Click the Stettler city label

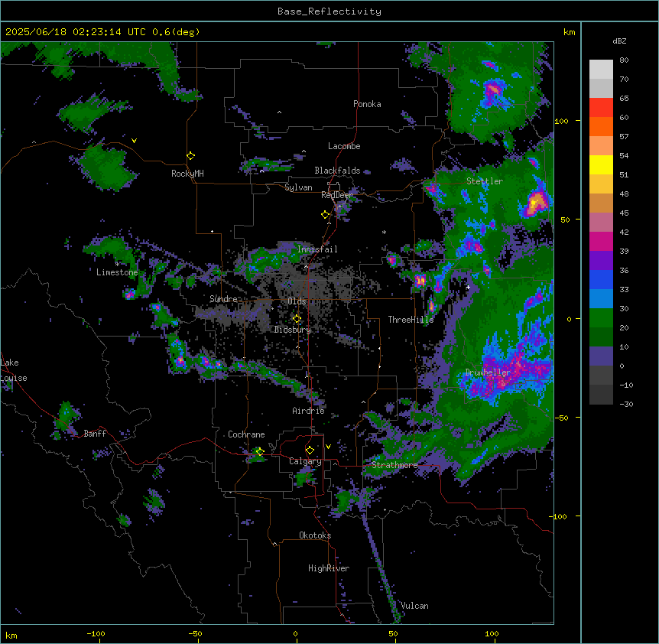pos(485,181)
